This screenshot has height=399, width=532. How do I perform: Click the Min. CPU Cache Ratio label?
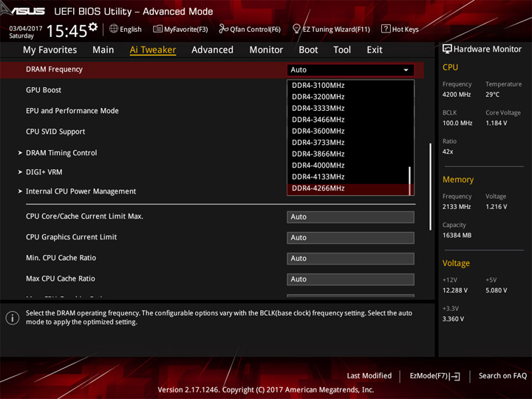(x=61, y=258)
